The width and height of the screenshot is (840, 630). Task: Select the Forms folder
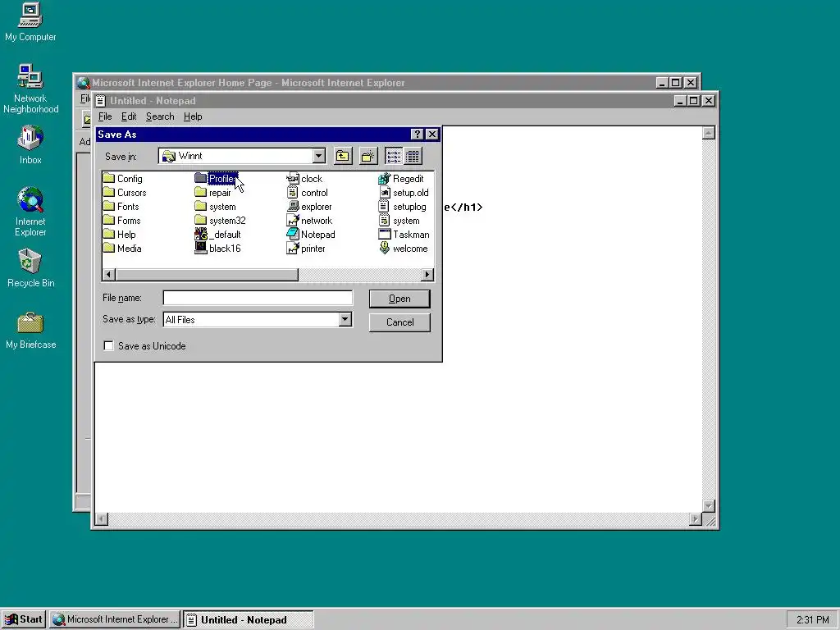121,220
